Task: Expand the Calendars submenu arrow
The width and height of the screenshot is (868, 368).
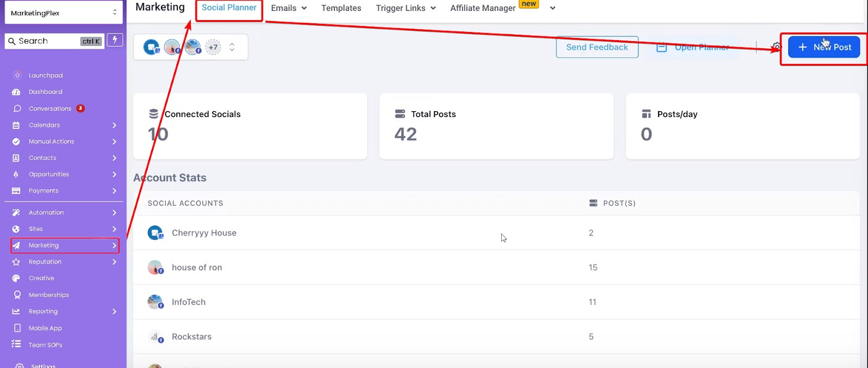Action: [x=114, y=125]
